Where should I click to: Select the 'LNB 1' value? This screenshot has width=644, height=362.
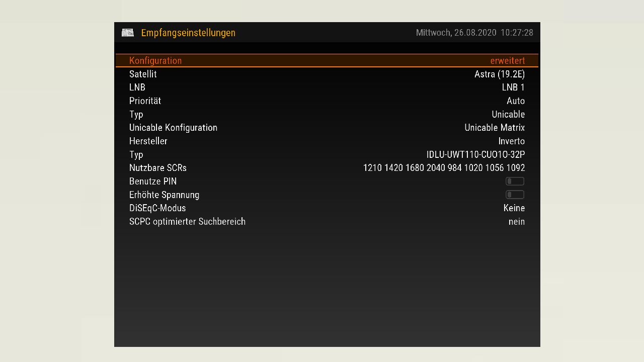[x=513, y=87]
